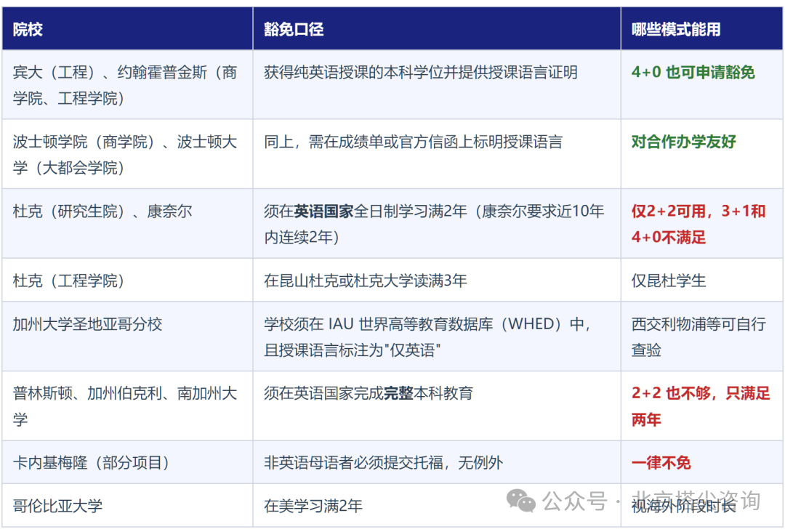The width and height of the screenshot is (785, 532).
Task: Click the red 2+2 也不够 text
Action: tap(671, 393)
